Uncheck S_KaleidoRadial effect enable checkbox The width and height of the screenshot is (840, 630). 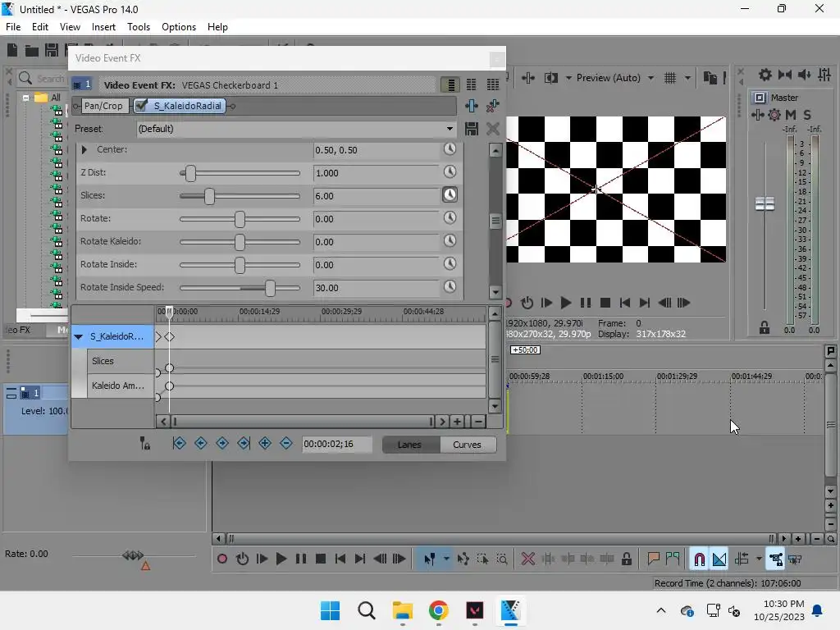pyautogui.click(x=141, y=106)
